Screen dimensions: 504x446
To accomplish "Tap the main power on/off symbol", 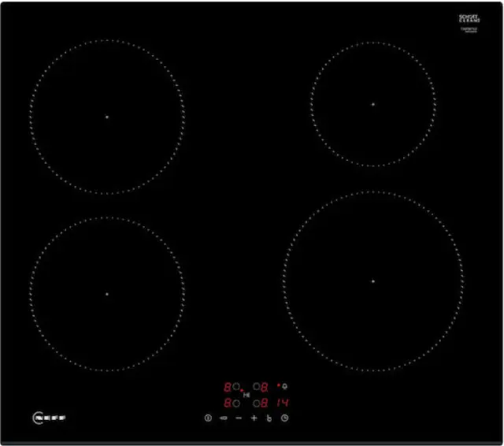I will (208, 418).
